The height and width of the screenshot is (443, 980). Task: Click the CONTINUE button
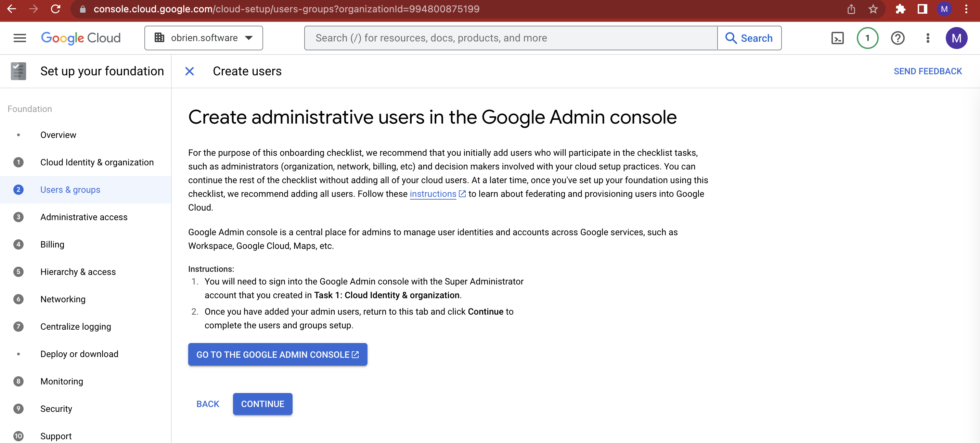click(x=262, y=404)
